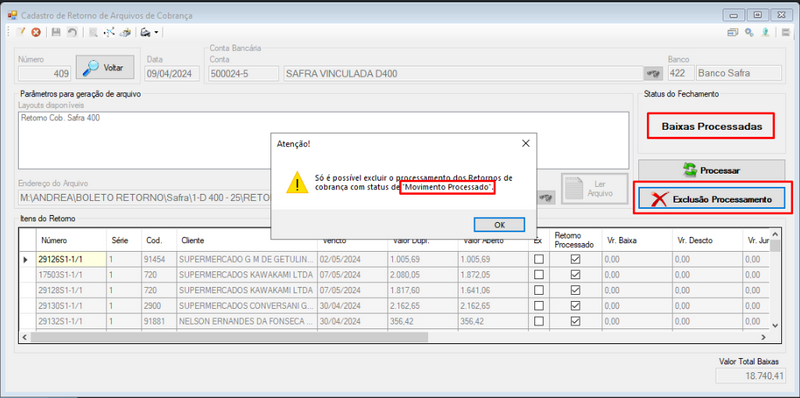Click the Endereço do Arquivo path field
Viewport: 800px width, 398px height.
pos(144,197)
